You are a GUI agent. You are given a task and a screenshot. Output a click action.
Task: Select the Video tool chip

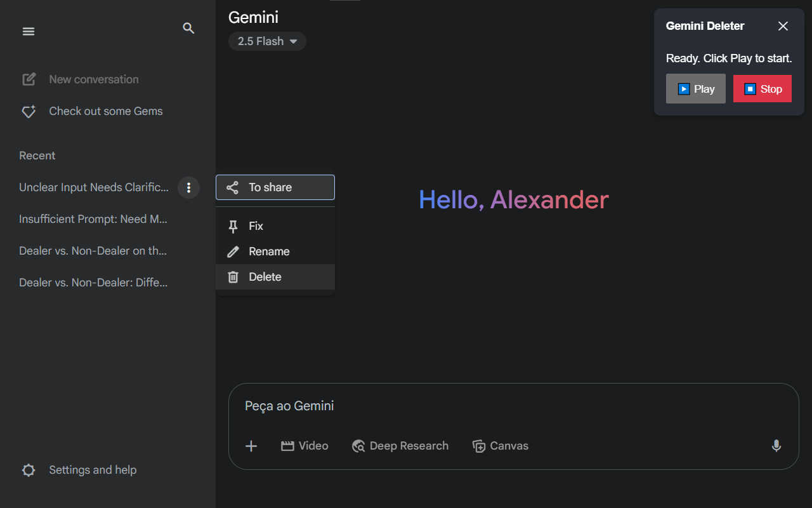304,446
